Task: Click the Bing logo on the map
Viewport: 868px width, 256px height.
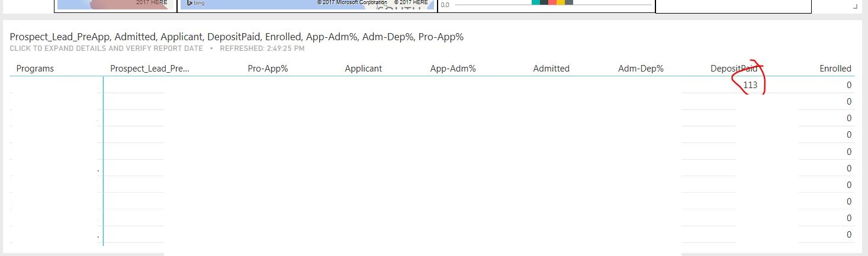Action: 195,3
